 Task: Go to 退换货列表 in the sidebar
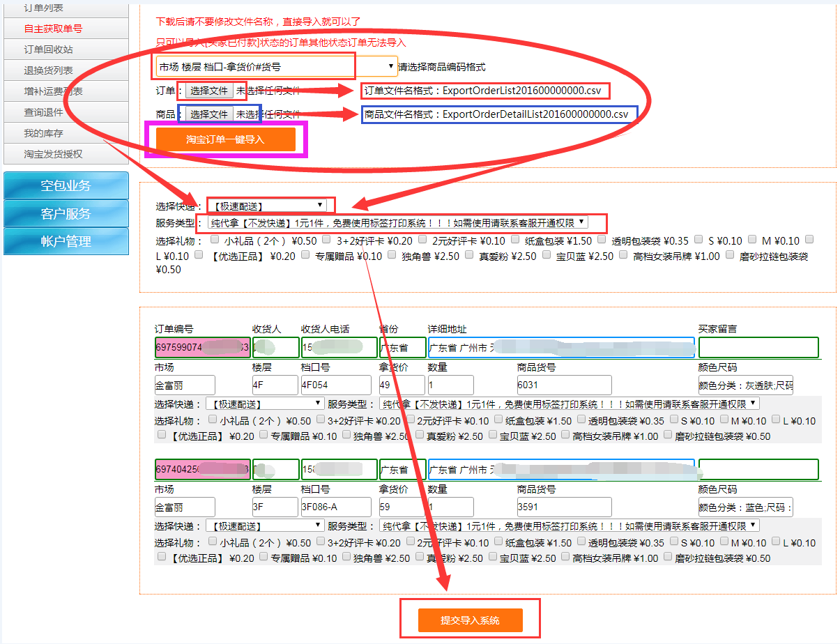click(x=49, y=70)
